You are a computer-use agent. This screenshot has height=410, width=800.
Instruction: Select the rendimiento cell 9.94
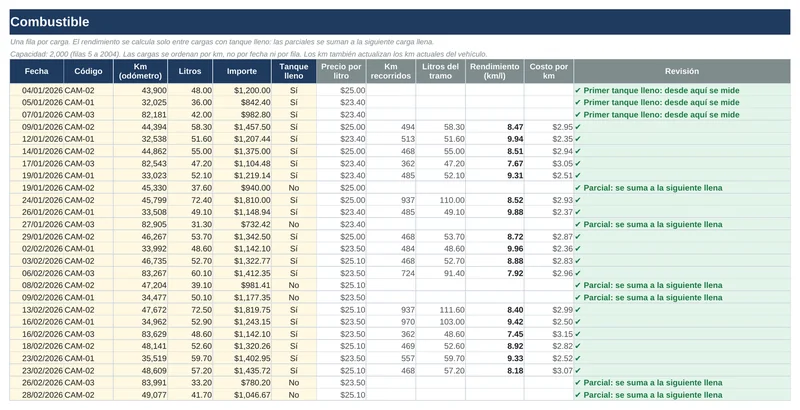coord(495,139)
